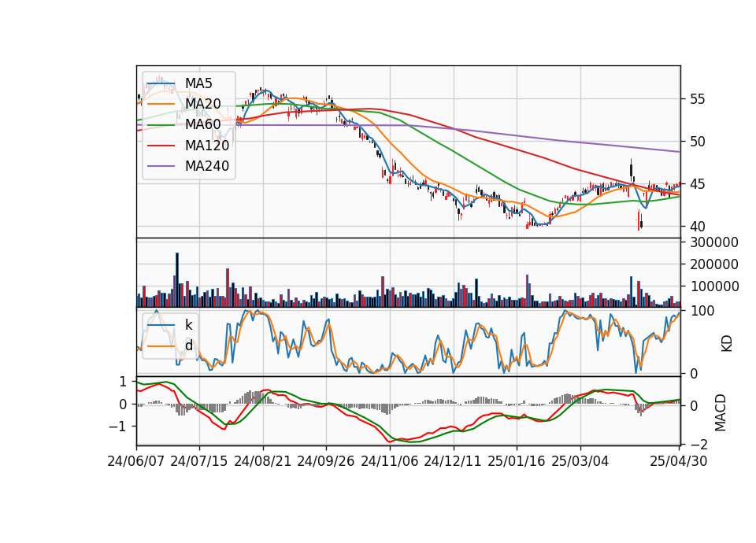Click the 24/12/11 date label
The image size is (756, 543).
453,461
